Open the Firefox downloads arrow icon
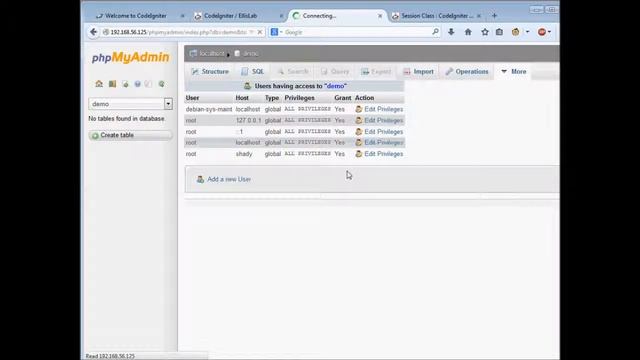The height and width of the screenshot is (360, 640). [x=451, y=32]
